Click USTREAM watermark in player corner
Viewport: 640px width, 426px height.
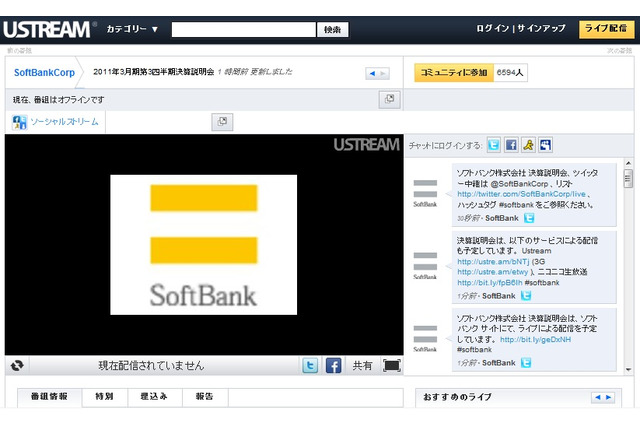pyautogui.click(x=366, y=144)
